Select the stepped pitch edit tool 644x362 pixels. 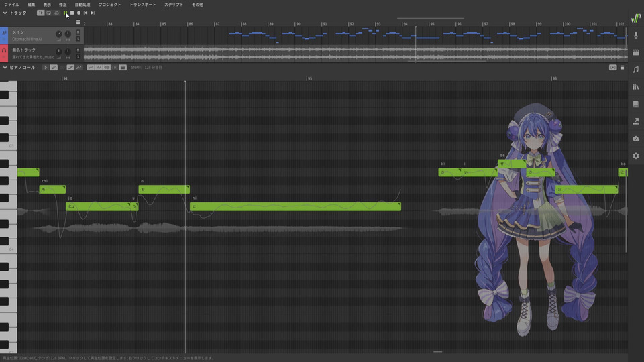(70, 67)
